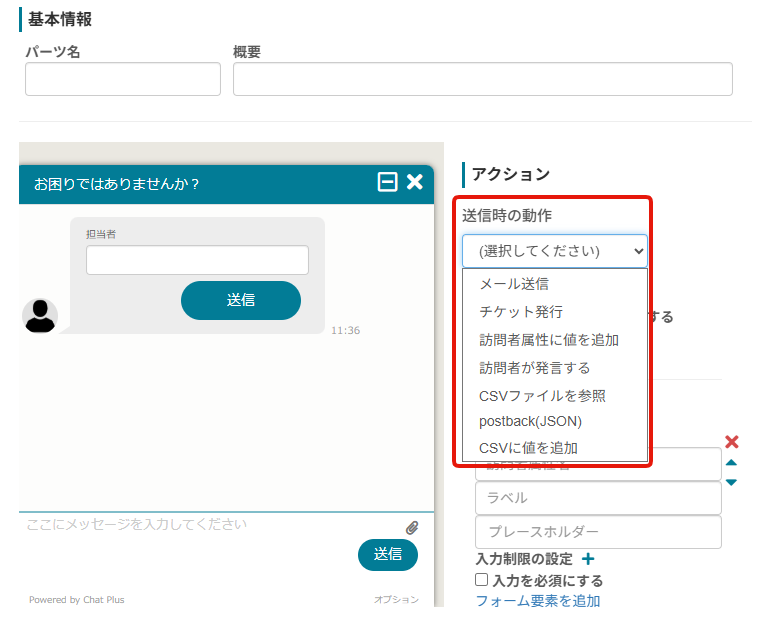Focus the 概要 text field
This screenshot has width=763, height=620.
coord(482,79)
